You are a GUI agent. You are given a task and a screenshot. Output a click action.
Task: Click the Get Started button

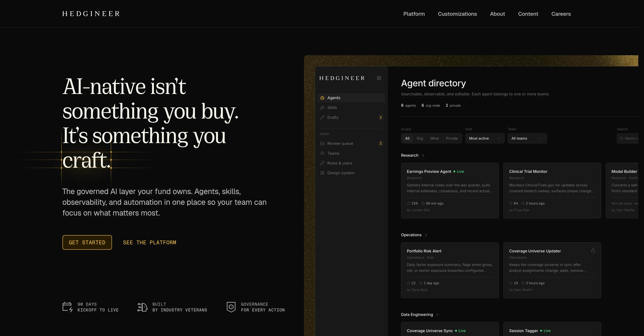pos(87,242)
